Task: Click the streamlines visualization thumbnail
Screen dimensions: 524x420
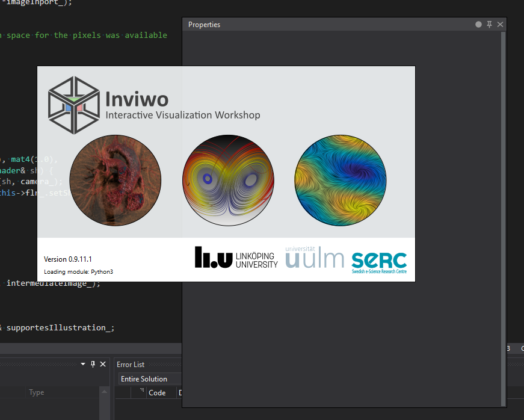Action: (228, 181)
